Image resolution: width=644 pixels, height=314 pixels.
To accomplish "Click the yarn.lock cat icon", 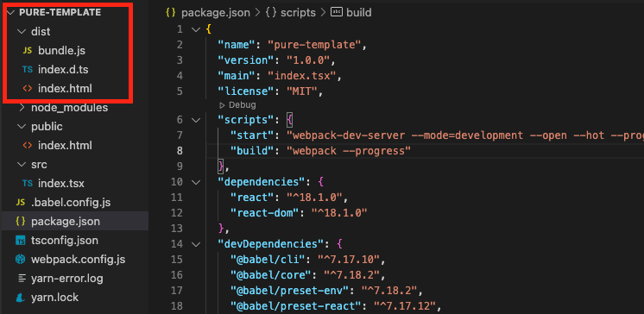I will point(20,298).
